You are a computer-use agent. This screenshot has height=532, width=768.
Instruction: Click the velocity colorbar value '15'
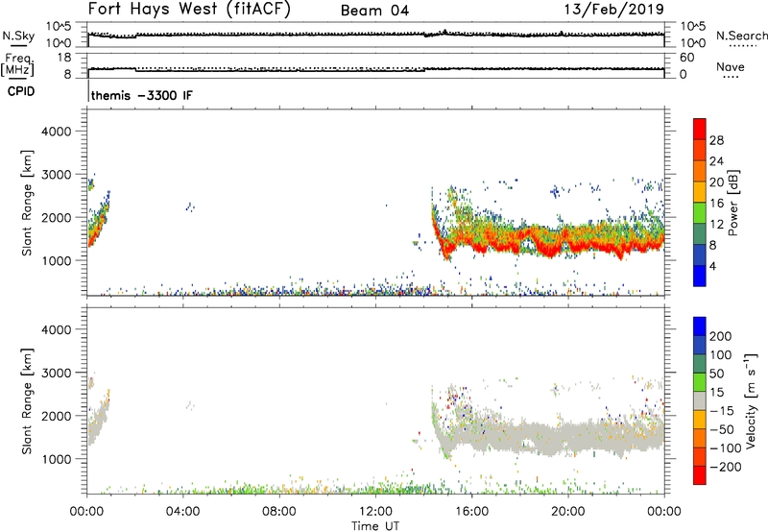[x=716, y=393]
